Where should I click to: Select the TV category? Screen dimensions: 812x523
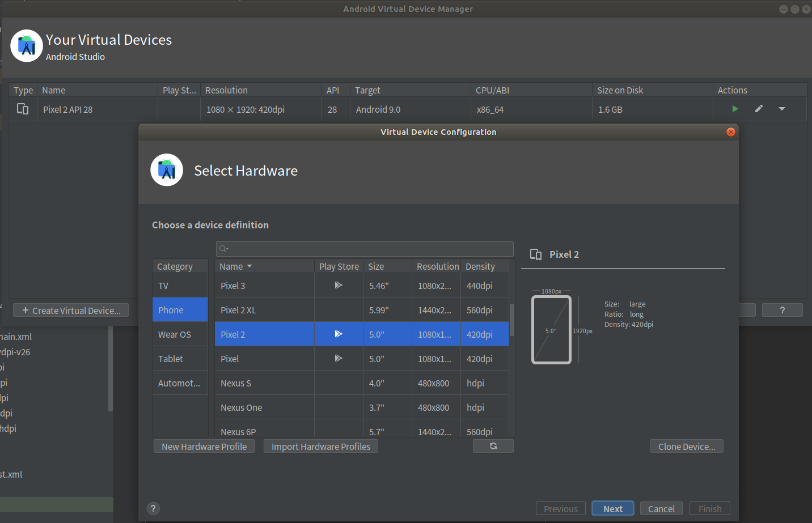[x=180, y=286]
